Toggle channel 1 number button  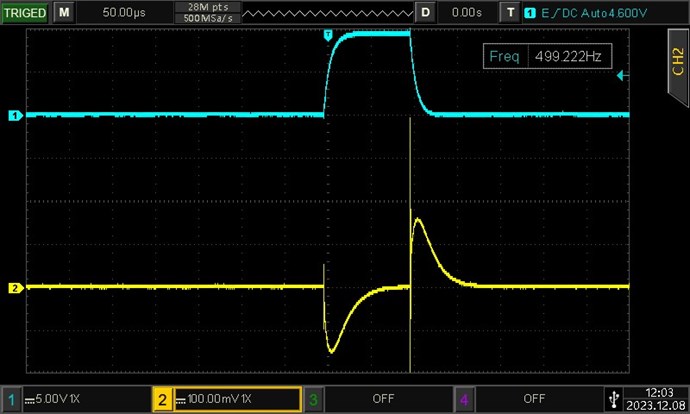click(11, 399)
